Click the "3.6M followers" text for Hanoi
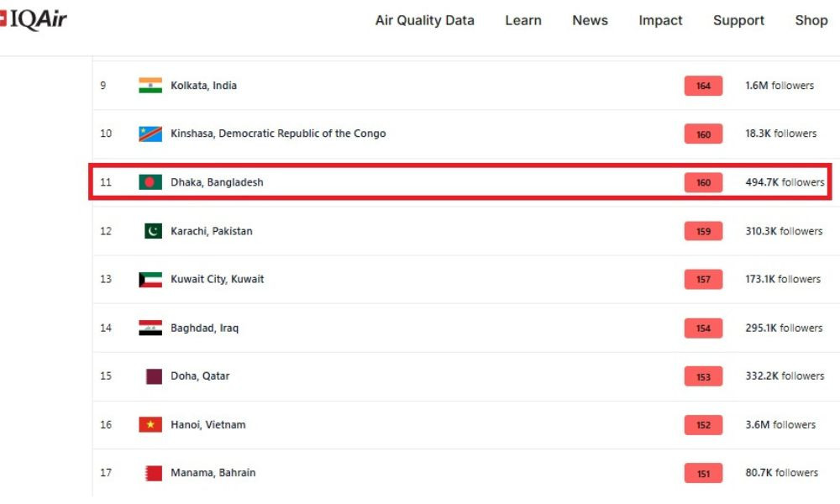840x504 pixels. tap(780, 425)
